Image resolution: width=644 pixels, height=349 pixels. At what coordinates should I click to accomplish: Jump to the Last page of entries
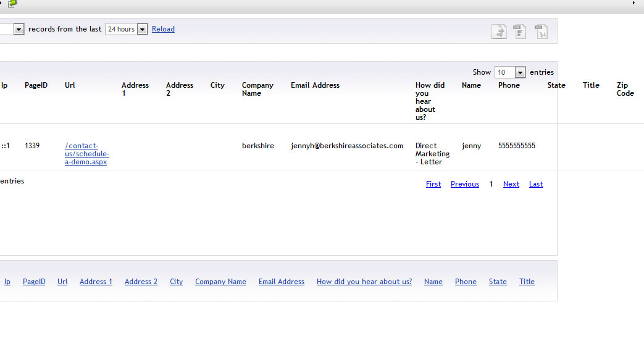pos(535,184)
